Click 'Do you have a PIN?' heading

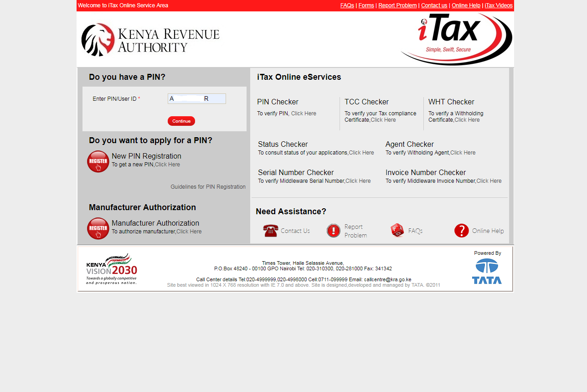click(x=127, y=77)
